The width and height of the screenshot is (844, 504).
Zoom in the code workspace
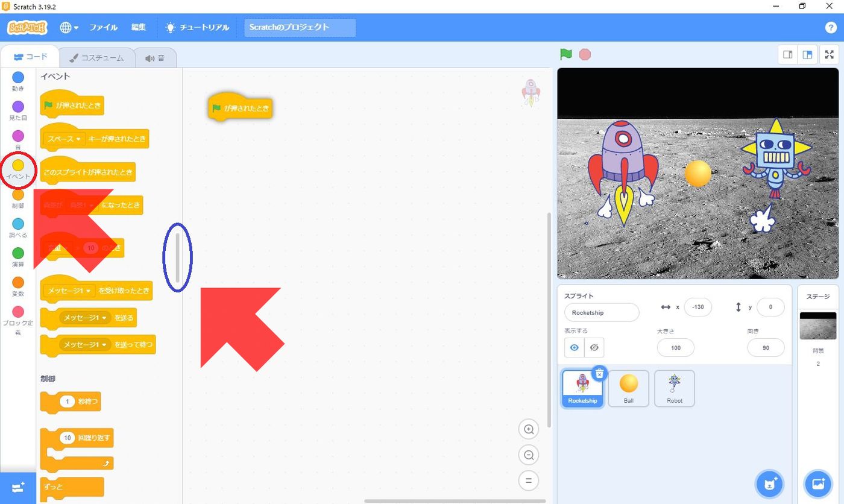tap(529, 429)
